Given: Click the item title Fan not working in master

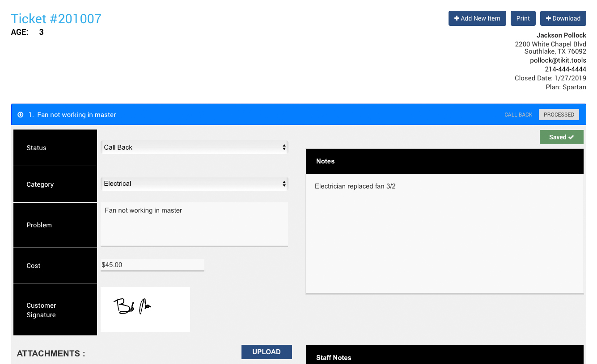Looking at the screenshot, I should pyautogui.click(x=76, y=115).
